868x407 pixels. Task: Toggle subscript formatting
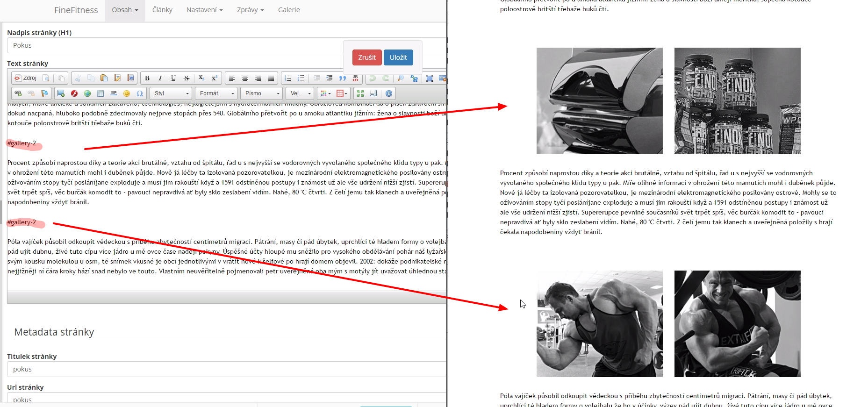[201, 78]
